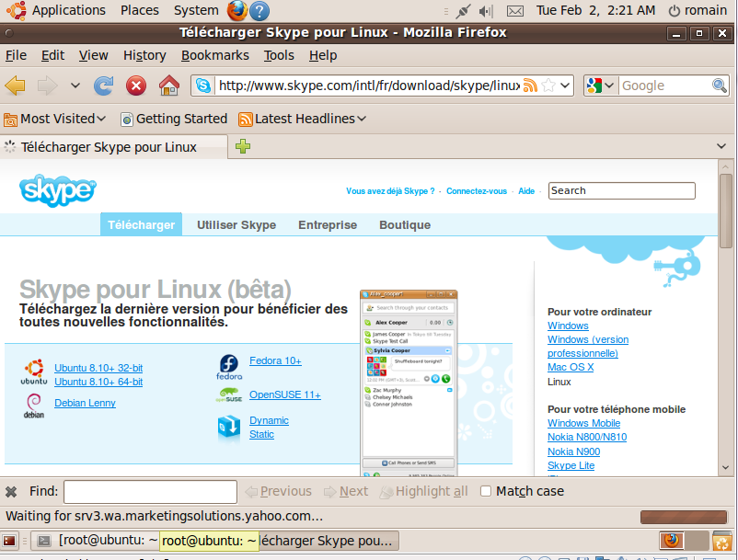Download Ubuntu 8.10+ 32-bit package
738x560 pixels.
[98, 368]
